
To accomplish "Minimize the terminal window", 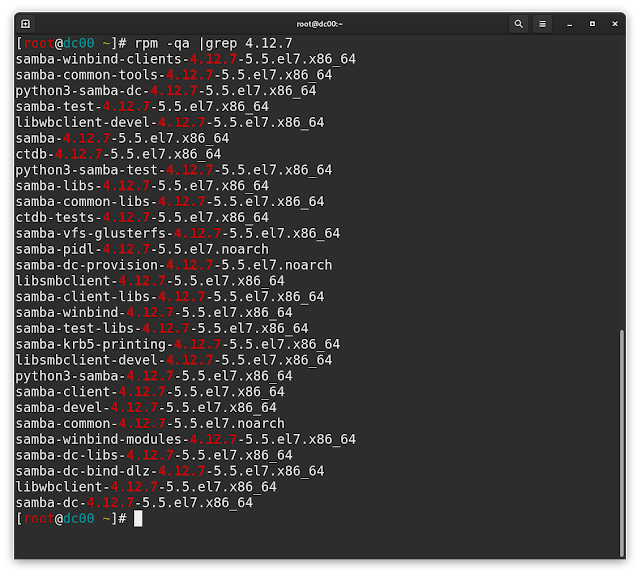I will [x=569, y=23].
